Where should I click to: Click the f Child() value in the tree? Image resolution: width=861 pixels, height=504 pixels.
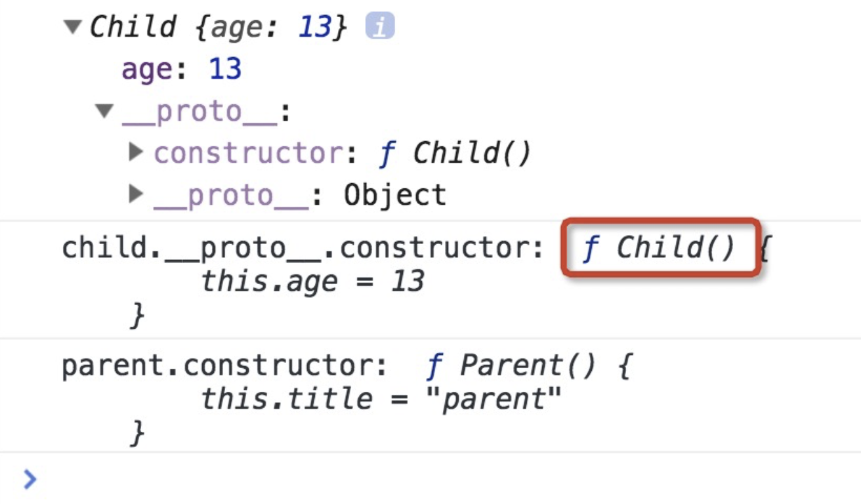tap(454, 153)
